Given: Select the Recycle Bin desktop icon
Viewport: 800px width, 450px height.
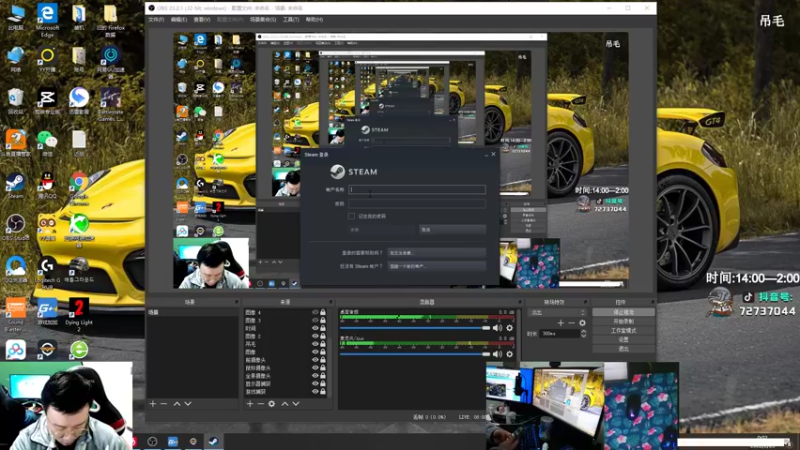Looking at the screenshot, I should pos(15,100).
